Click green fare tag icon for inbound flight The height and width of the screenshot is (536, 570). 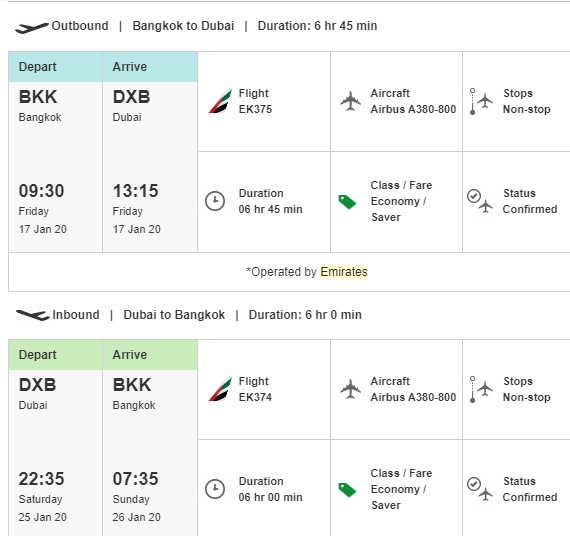[x=347, y=490]
